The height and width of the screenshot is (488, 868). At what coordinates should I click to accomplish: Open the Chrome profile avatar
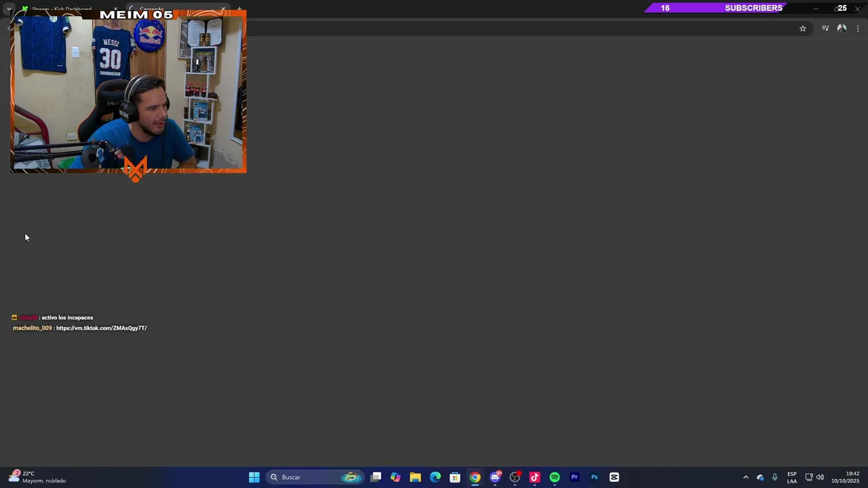point(842,28)
